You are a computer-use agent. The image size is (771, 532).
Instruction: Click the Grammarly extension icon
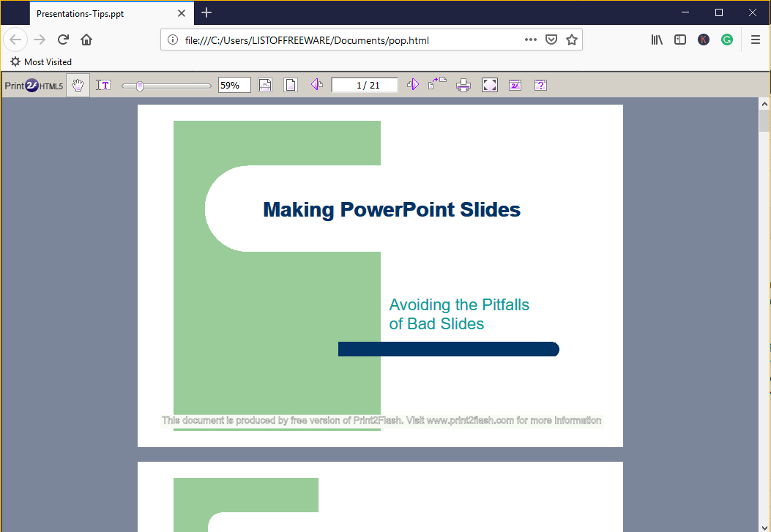[727, 40]
